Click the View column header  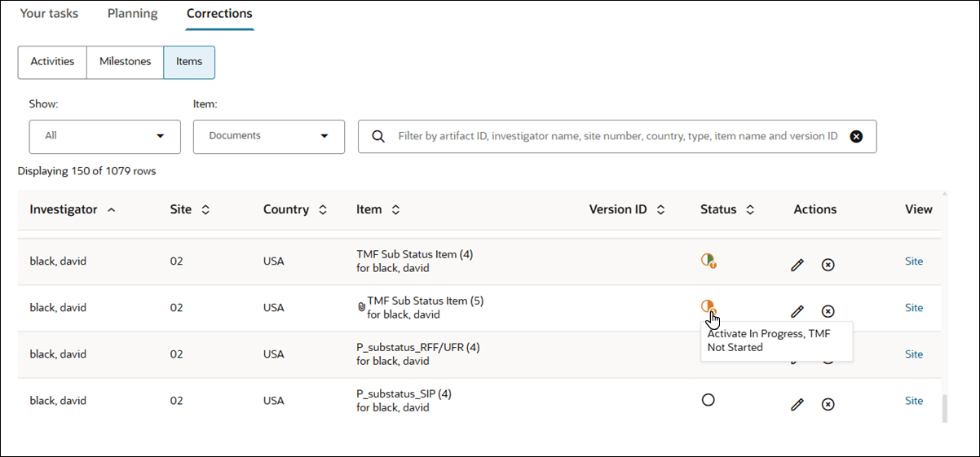[x=918, y=209]
